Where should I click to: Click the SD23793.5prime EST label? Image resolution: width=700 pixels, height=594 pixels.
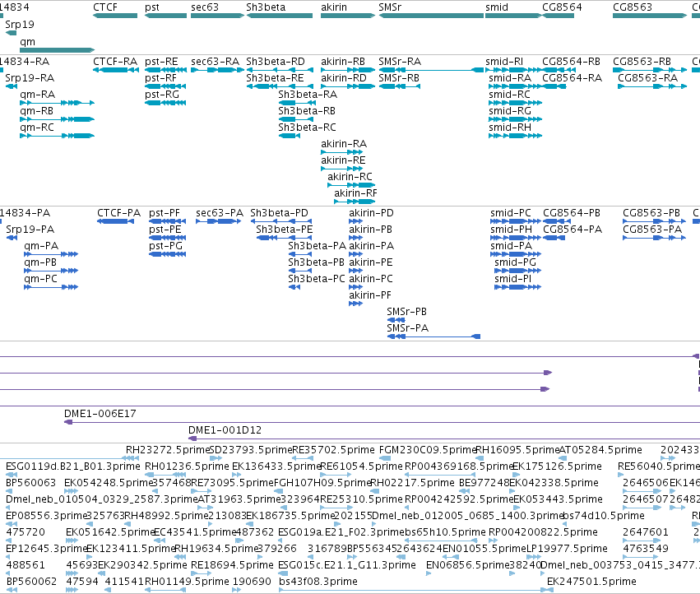point(250,450)
